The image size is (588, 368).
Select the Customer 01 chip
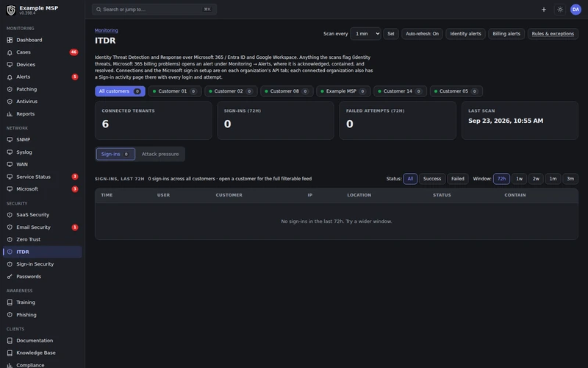pyautogui.click(x=175, y=91)
